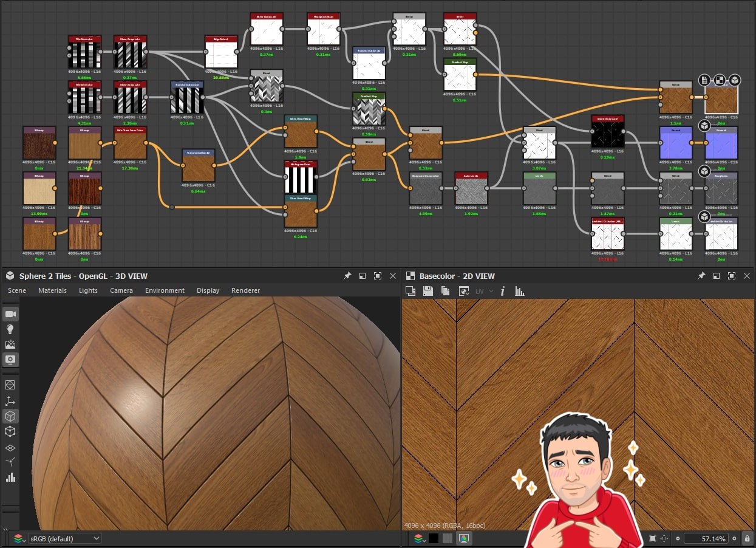Pin the 3D VIEW panel
The height and width of the screenshot is (548, 756).
pos(347,276)
